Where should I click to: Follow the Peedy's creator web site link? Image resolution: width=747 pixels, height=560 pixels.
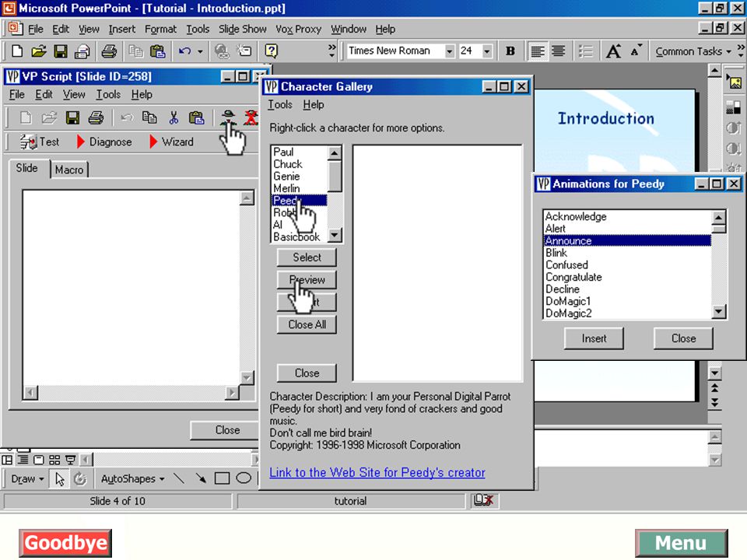(377, 472)
